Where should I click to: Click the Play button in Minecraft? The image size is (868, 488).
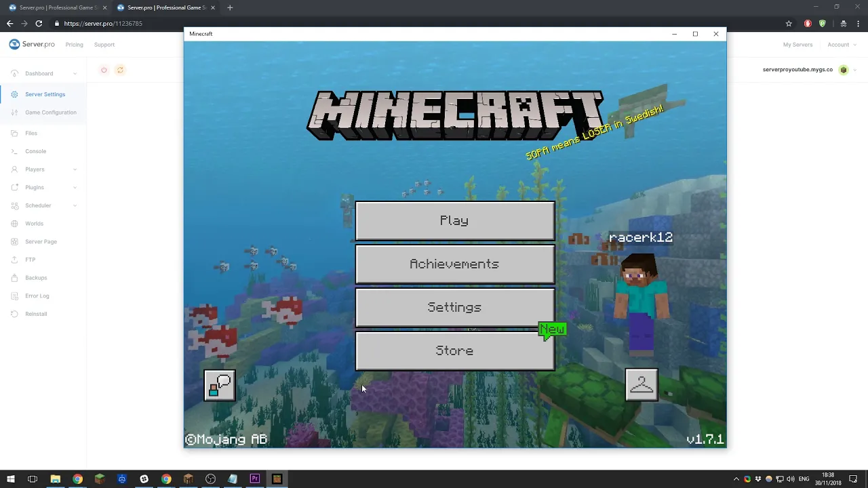(x=454, y=220)
